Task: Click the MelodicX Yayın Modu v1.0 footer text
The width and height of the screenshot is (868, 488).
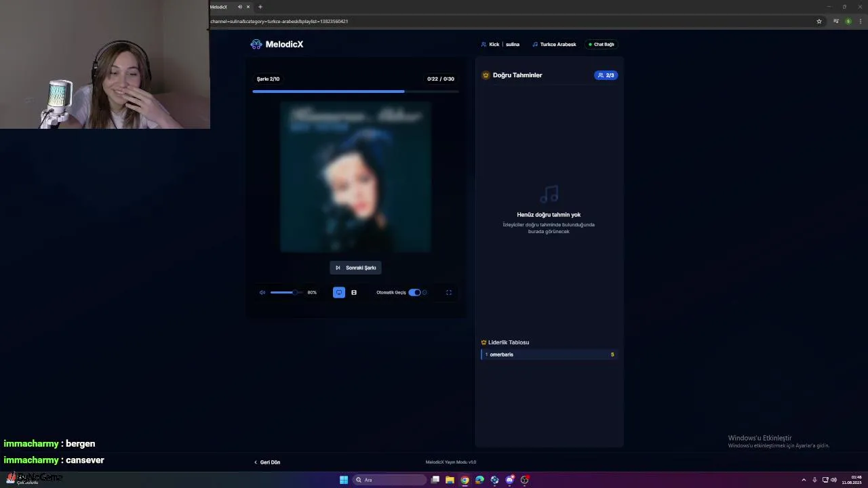Action: (x=451, y=462)
